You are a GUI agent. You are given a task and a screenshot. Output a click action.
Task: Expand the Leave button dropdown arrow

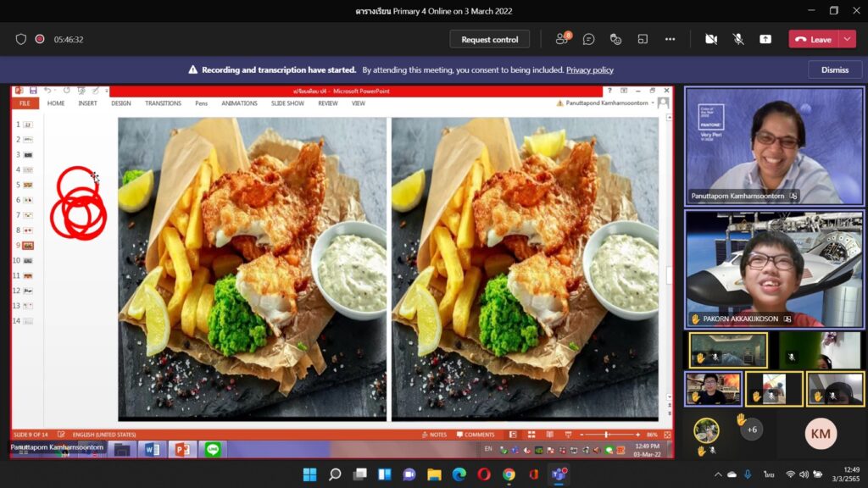click(848, 39)
